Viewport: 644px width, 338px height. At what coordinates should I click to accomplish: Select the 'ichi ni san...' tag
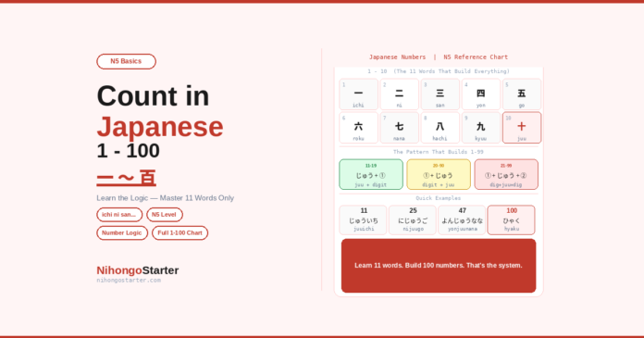click(x=119, y=215)
